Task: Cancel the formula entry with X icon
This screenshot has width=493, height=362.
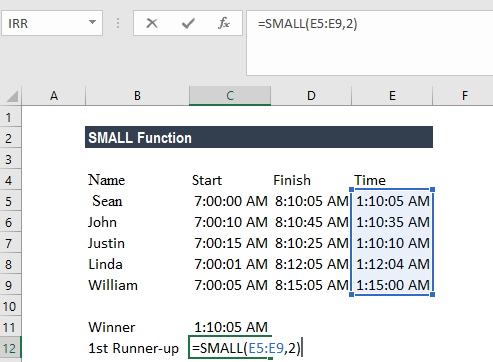Action: point(152,23)
